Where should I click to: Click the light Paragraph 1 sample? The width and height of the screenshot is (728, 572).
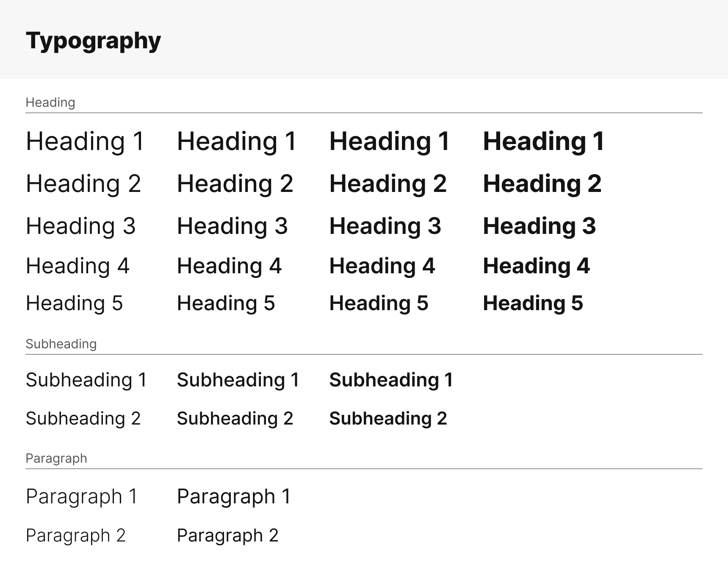82,497
